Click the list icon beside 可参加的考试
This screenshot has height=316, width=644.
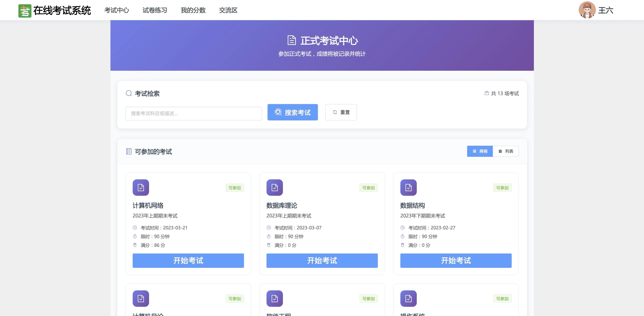[x=129, y=151]
